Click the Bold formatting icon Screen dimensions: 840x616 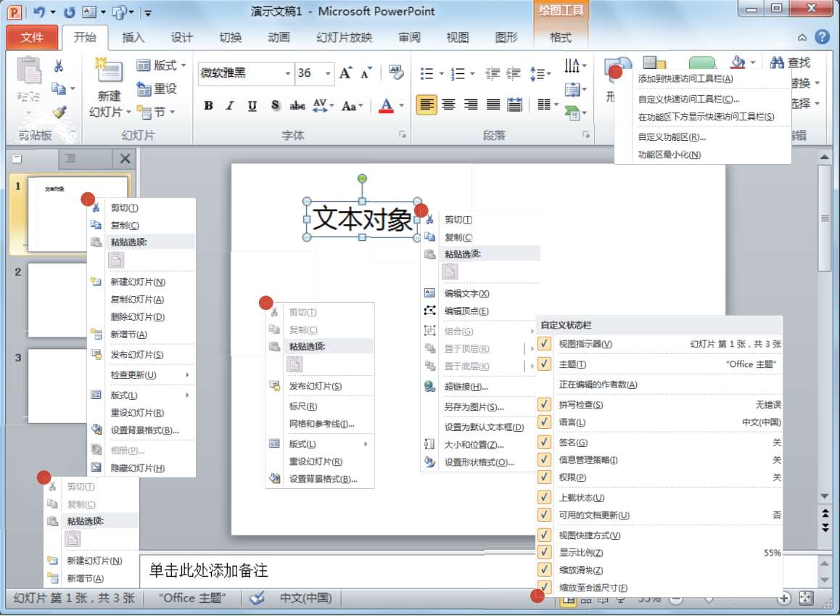coord(209,106)
